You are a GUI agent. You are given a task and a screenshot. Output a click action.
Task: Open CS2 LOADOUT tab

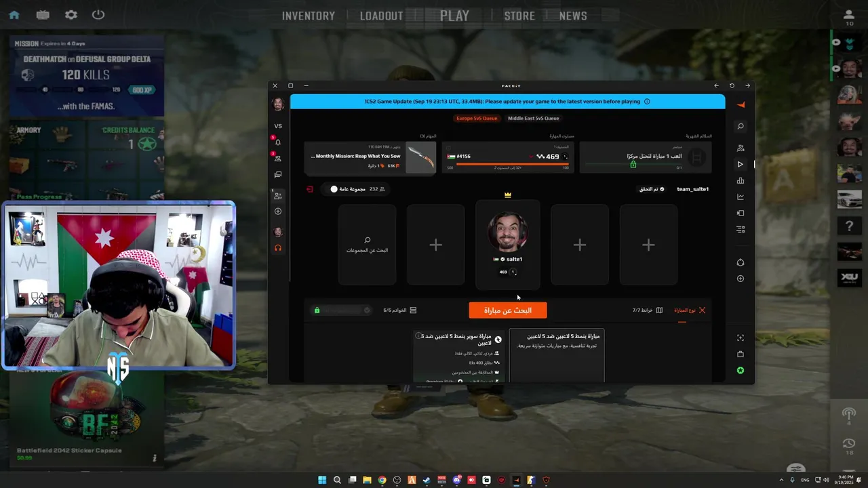381,16
